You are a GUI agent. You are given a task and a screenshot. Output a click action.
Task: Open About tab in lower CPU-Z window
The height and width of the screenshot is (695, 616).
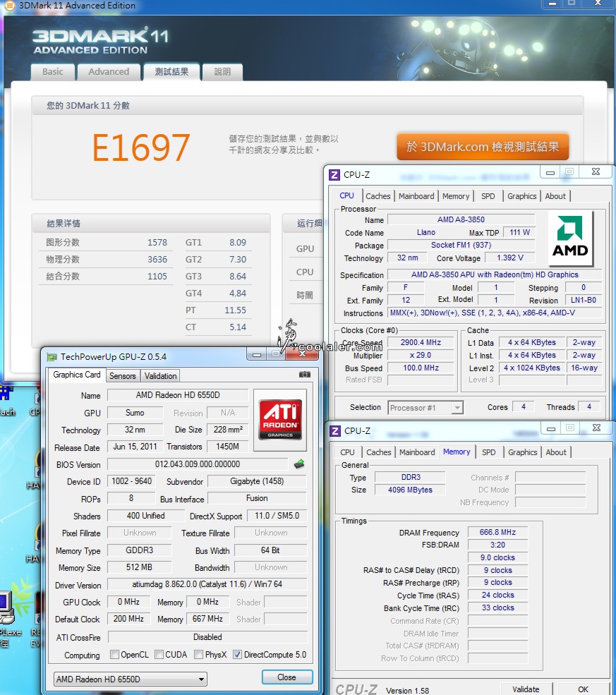(556, 452)
